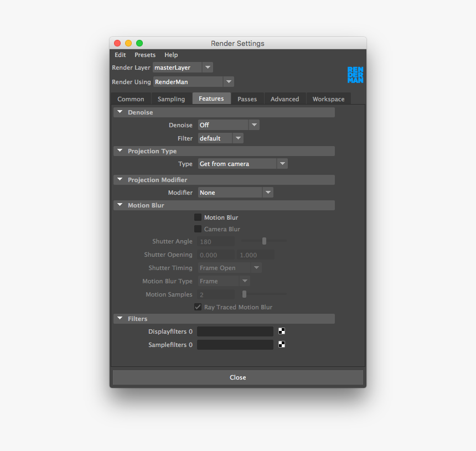Click the RenderMan logo
Viewport: 476px width, 451px height.
tap(355, 75)
